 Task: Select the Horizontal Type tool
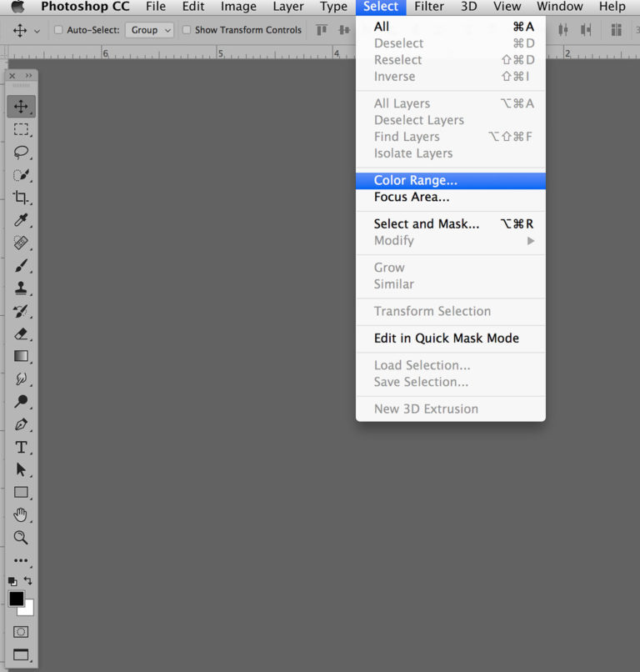[21, 448]
